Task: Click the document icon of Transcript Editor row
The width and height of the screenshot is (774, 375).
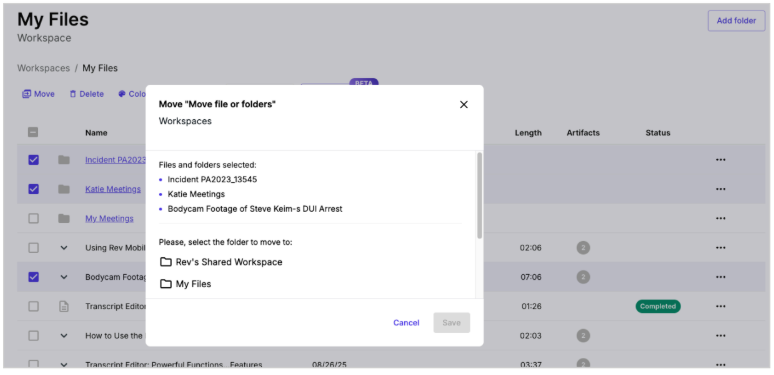Action: click(x=64, y=306)
